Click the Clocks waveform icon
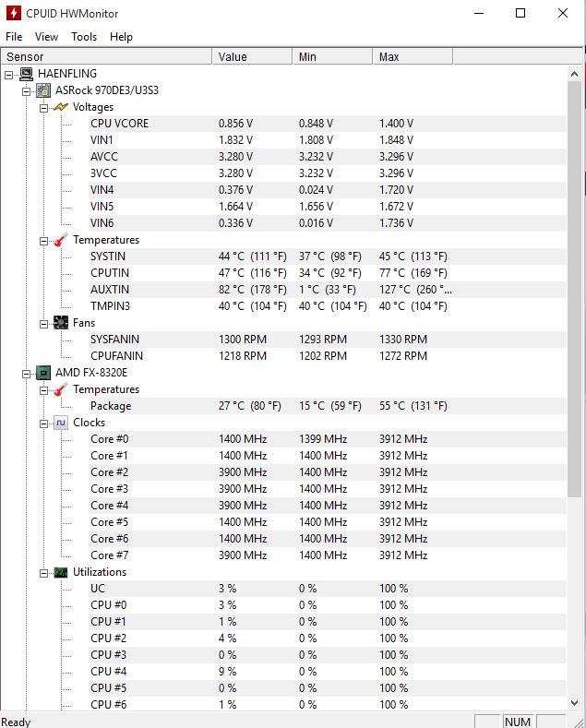 (61, 423)
